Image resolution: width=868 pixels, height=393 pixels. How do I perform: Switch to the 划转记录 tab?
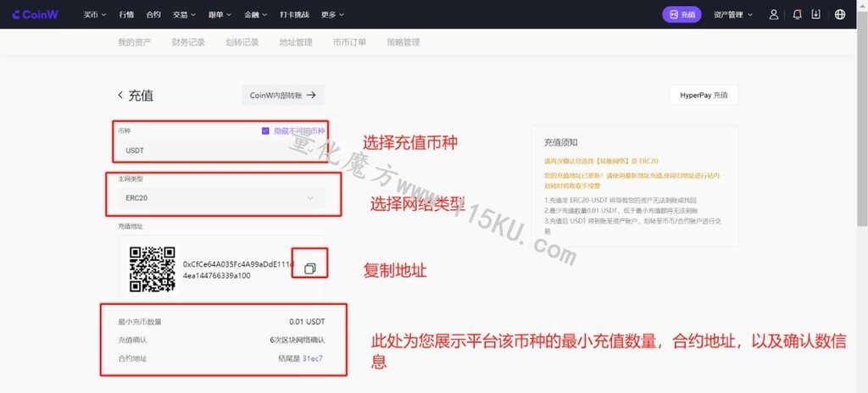(242, 42)
